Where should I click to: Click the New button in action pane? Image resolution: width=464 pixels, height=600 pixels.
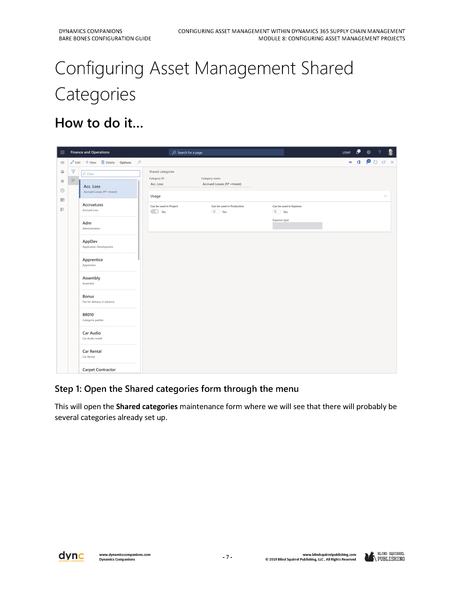91,162
